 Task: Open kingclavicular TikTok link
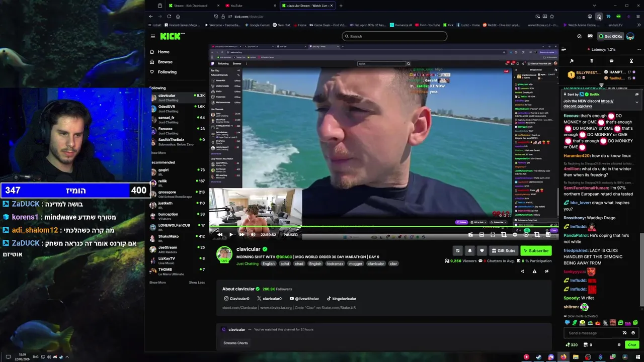tap(342, 299)
